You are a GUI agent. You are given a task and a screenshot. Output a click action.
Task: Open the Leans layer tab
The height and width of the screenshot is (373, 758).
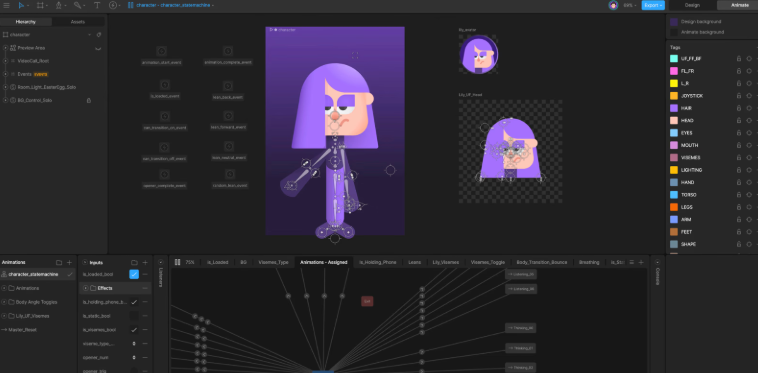414,262
